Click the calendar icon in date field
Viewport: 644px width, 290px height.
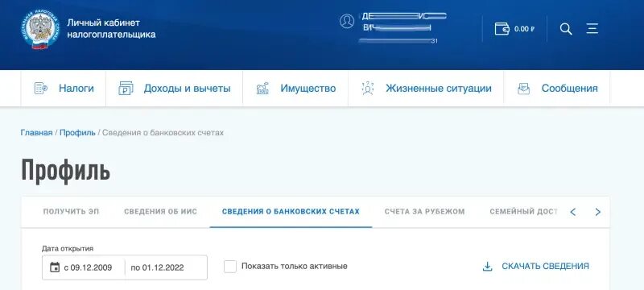[x=55, y=267]
